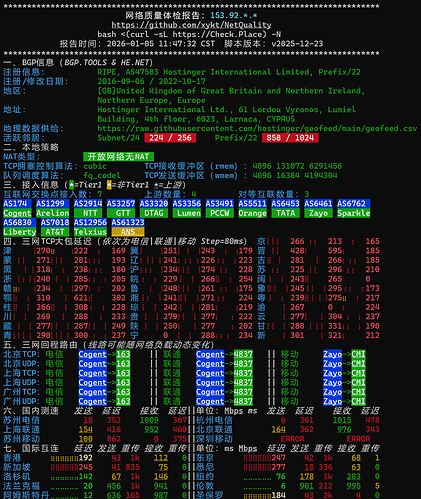Click the first ERROR in the 深圳移动 row
This screenshot has height=499, width=421.
(x=292, y=439)
